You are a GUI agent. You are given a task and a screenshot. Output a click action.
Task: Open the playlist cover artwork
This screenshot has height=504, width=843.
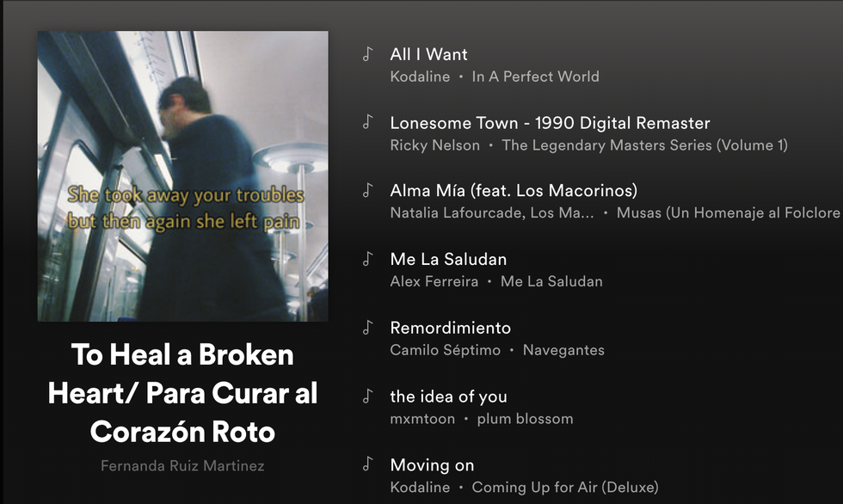click(182, 176)
